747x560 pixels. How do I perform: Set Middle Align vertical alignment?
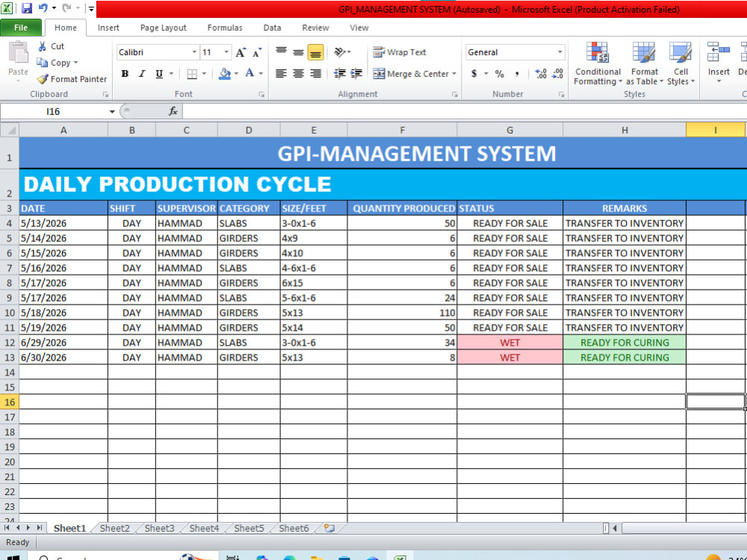coord(298,52)
